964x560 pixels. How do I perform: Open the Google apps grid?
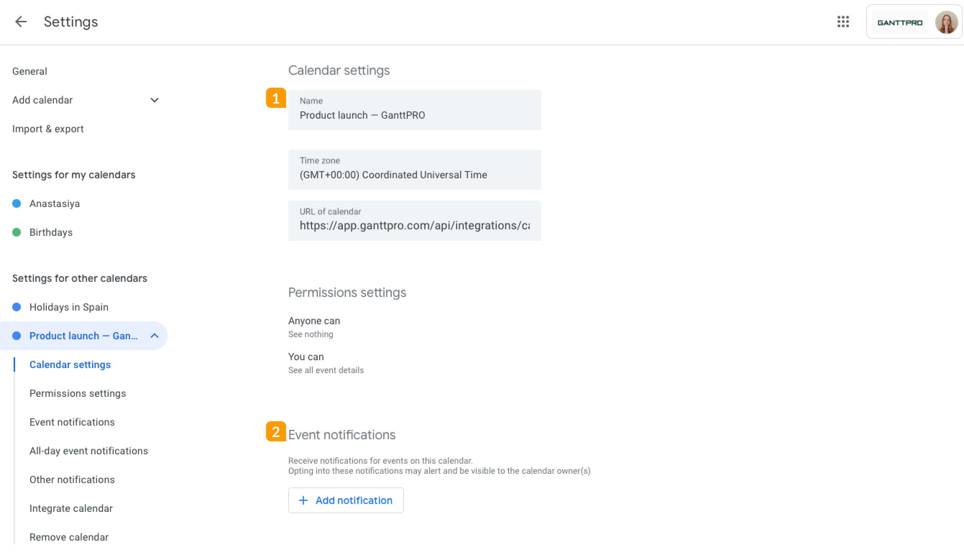[x=843, y=22]
